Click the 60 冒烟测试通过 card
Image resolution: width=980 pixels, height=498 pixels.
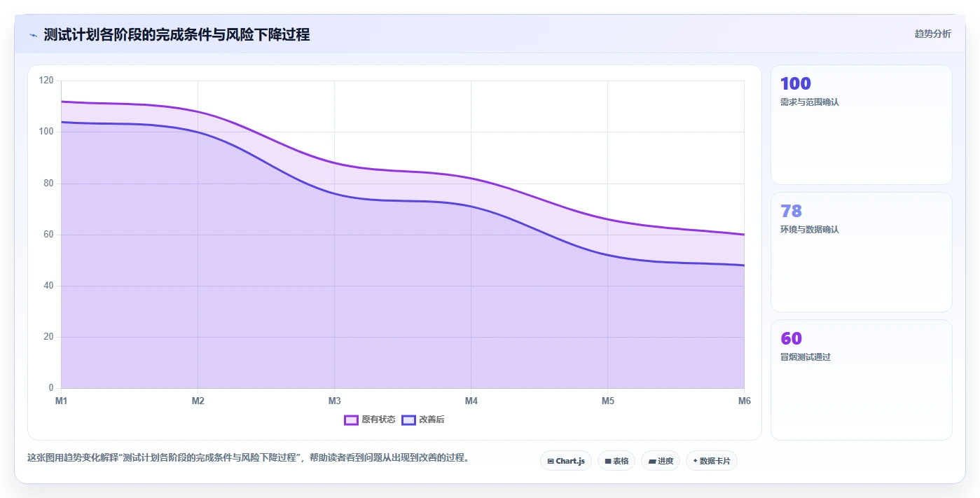[862, 380]
